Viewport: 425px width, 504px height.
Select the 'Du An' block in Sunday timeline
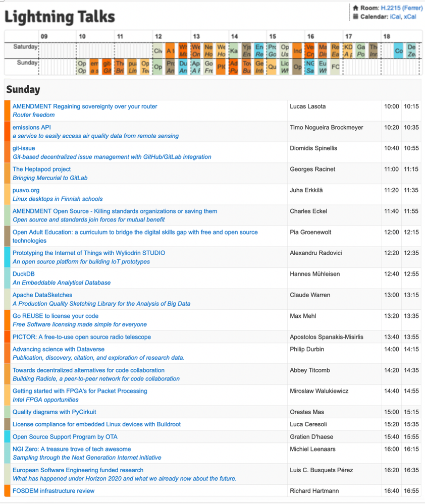(183, 67)
